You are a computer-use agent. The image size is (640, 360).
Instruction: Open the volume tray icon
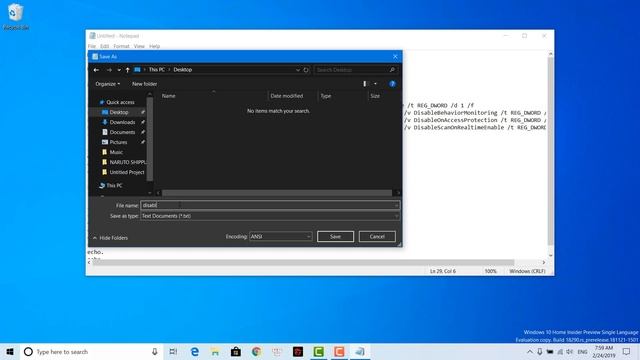(x=569, y=351)
